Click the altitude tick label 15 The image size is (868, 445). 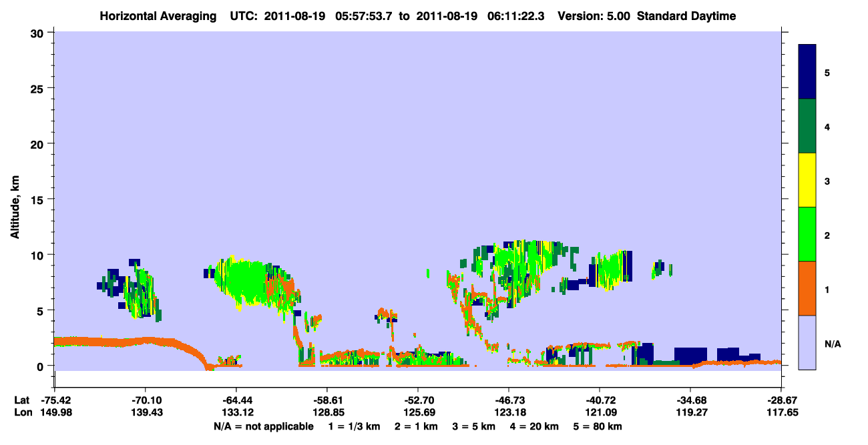coord(39,199)
